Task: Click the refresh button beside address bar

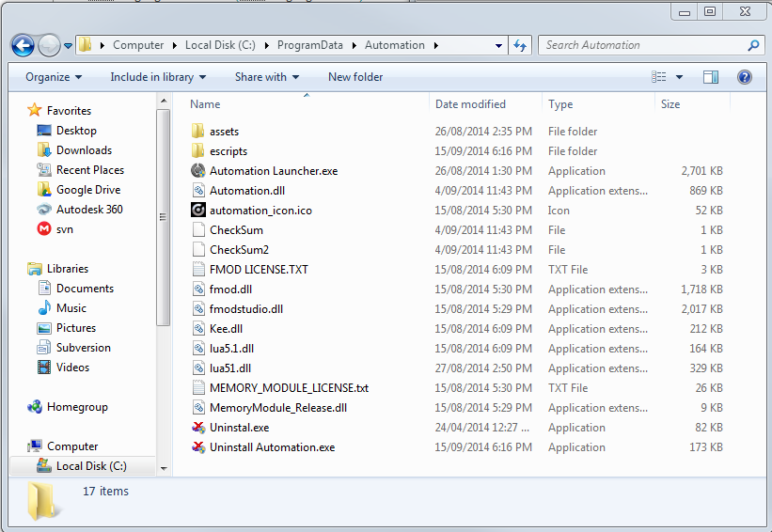Action: [520, 45]
